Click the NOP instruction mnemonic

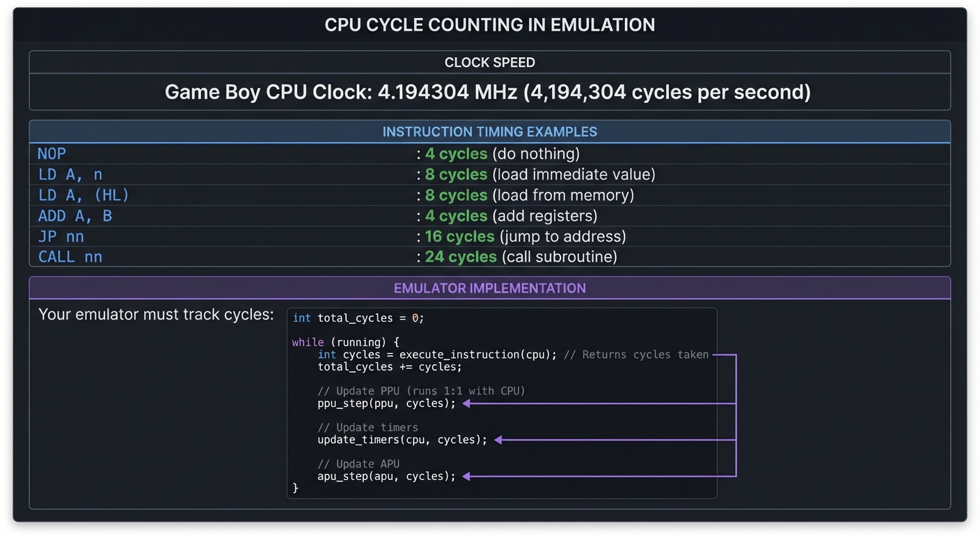[x=52, y=153]
